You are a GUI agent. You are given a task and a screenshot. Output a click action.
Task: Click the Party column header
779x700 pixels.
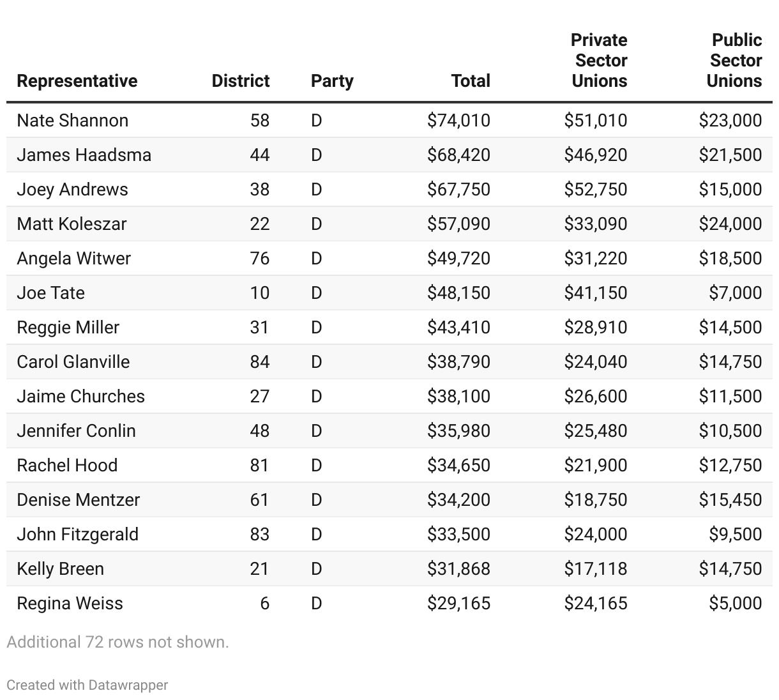(332, 81)
